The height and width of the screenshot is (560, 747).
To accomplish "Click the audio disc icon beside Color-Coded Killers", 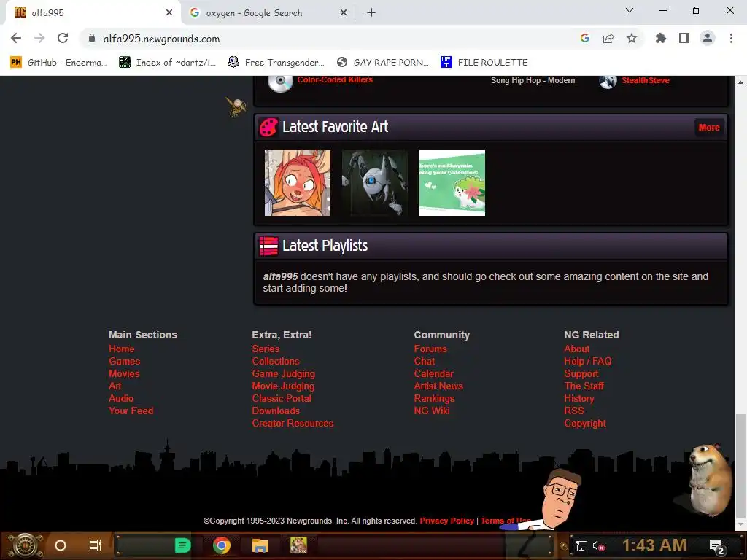I will (x=280, y=82).
